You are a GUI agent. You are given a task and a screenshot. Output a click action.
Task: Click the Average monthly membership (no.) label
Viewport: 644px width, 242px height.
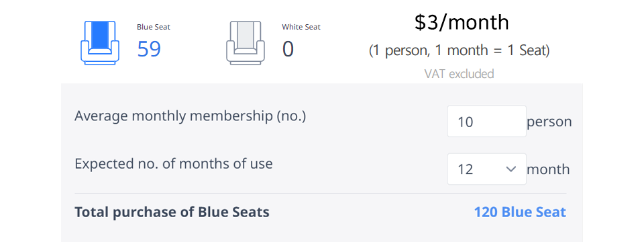[x=190, y=116]
